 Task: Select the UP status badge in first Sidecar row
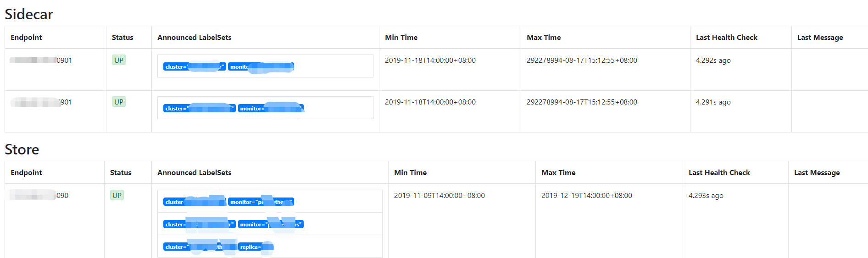119,60
